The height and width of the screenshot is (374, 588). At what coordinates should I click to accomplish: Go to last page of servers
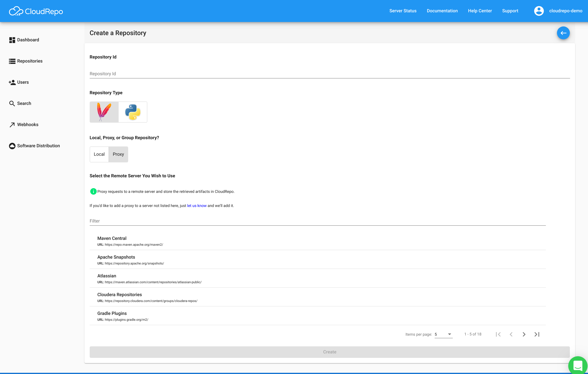coord(537,334)
